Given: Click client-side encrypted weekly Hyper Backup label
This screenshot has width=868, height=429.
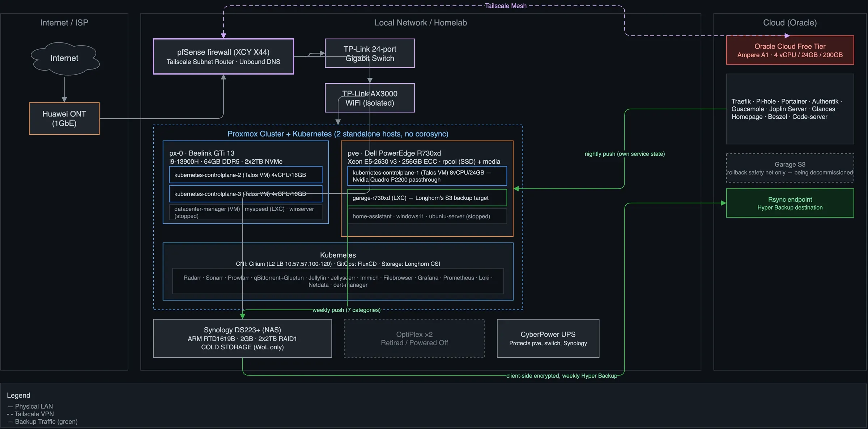Looking at the screenshot, I should pos(562,376).
